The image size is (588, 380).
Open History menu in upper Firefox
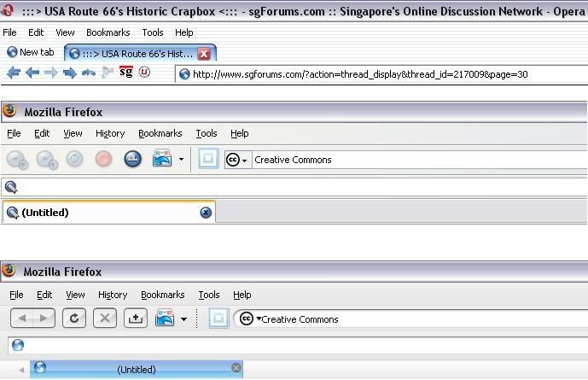point(110,133)
